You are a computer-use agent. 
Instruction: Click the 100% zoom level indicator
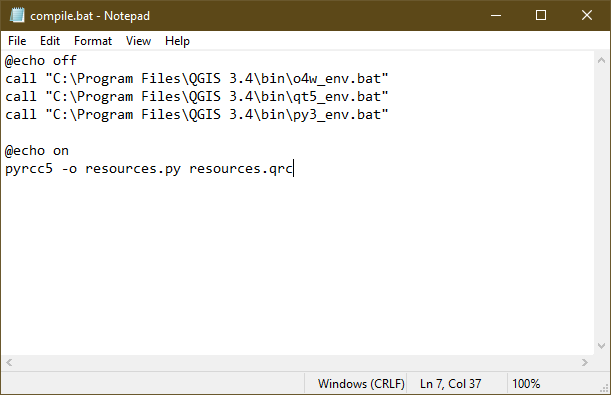(526, 384)
